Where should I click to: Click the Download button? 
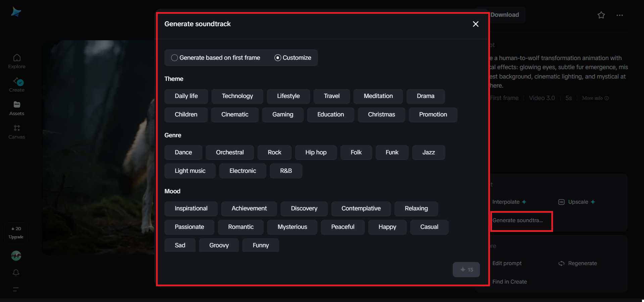tap(504, 15)
